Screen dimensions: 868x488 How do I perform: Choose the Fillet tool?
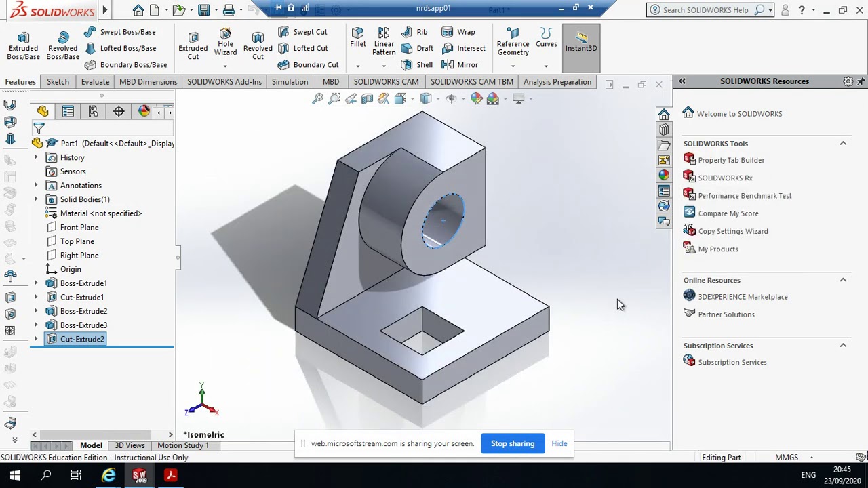click(x=357, y=38)
